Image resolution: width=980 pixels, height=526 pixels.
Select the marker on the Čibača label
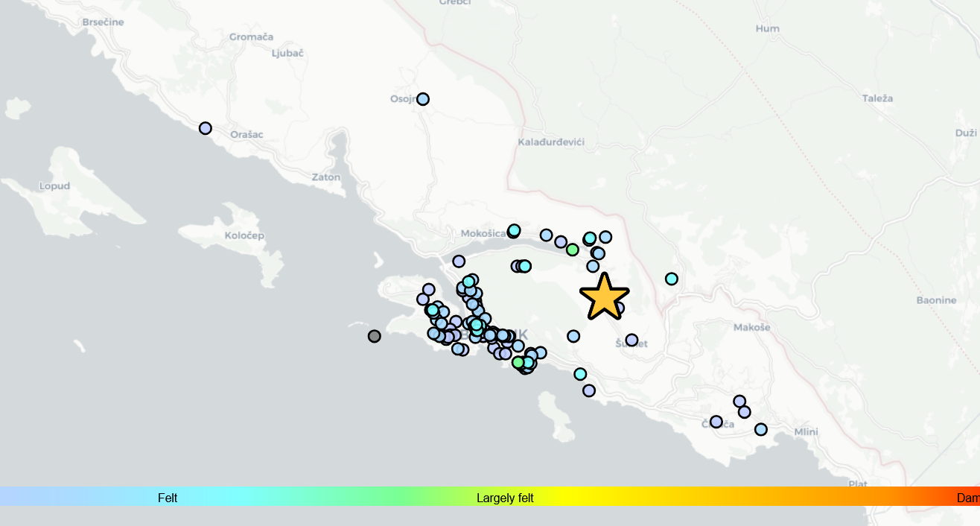point(716,422)
